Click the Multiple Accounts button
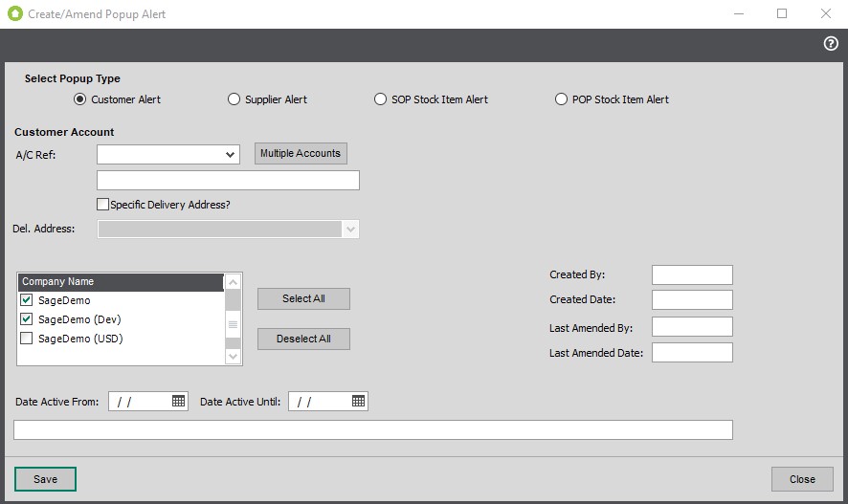 coord(301,154)
